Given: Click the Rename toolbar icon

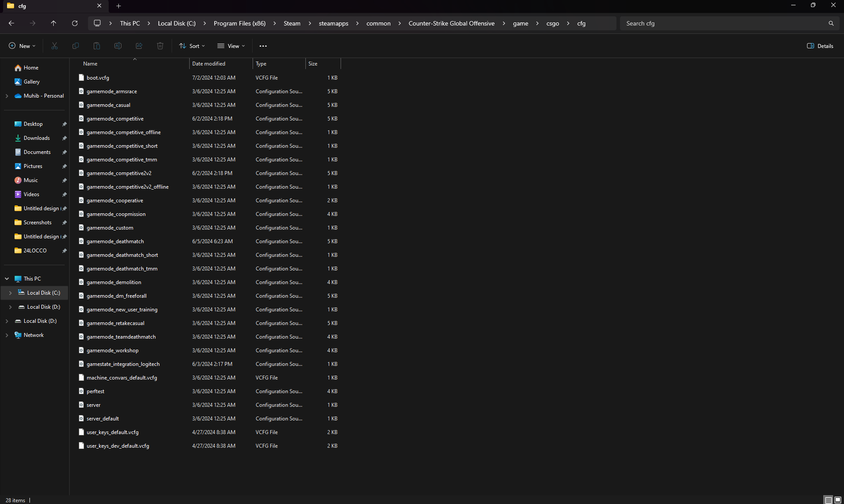Looking at the screenshot, I should point(118,46).
